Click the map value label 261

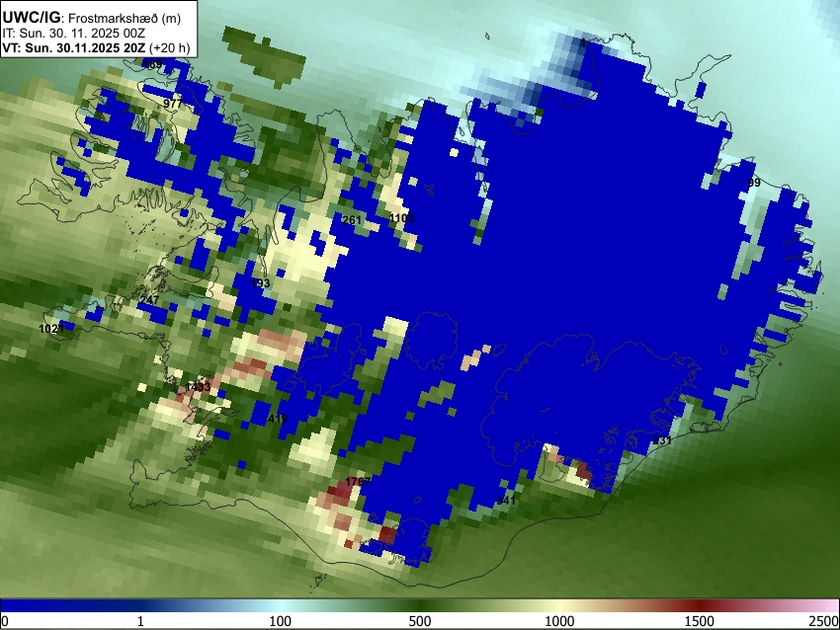tap(352, 220)
